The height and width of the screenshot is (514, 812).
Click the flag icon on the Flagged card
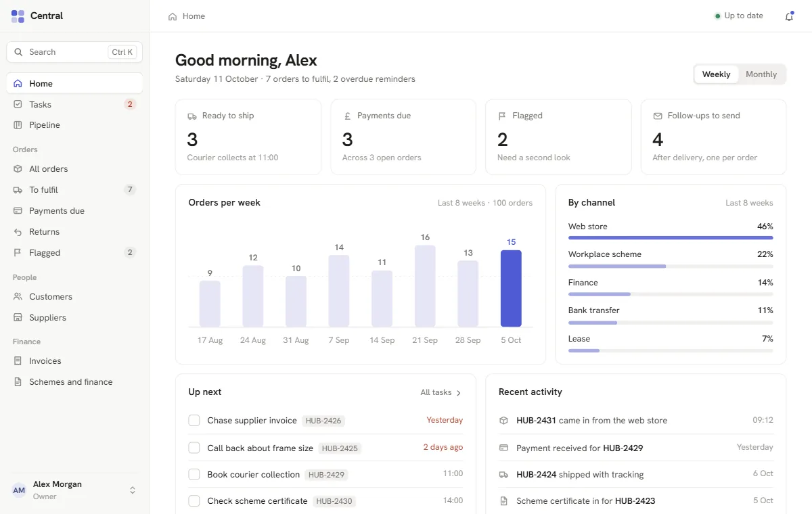point(502,116)
